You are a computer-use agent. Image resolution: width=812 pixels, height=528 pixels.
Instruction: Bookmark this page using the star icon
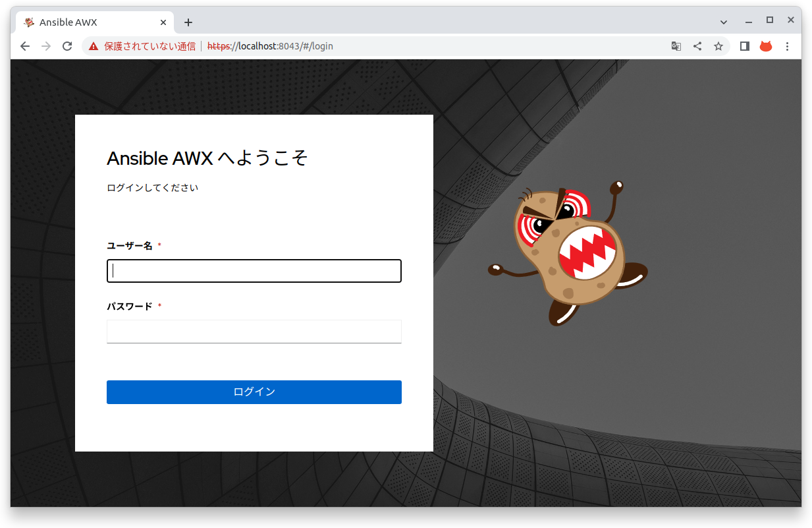[x=718, y=46]
